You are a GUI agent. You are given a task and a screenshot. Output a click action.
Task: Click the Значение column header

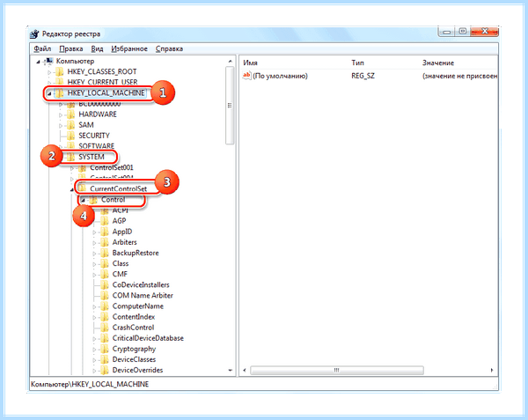pyautogui.click(x=438, y=63)
